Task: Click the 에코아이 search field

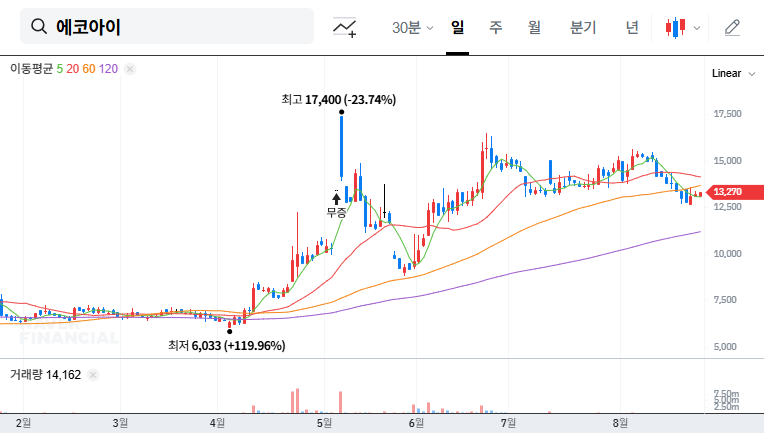Action: (167, 26)
